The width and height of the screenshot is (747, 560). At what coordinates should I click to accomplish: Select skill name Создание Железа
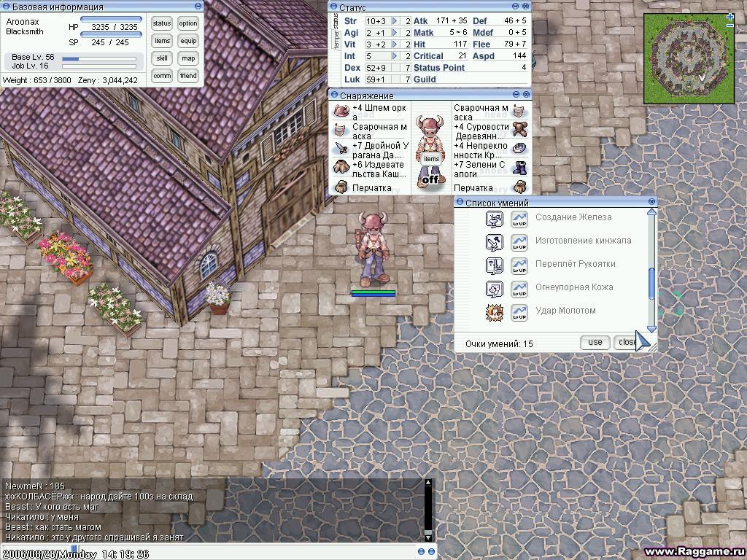pos(573,217)
